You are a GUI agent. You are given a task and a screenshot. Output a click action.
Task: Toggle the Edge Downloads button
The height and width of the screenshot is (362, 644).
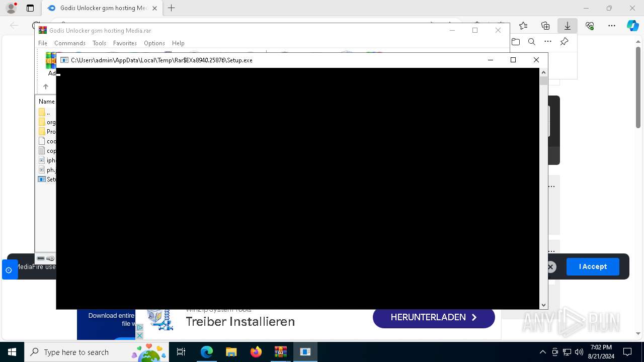click(568, 26)
